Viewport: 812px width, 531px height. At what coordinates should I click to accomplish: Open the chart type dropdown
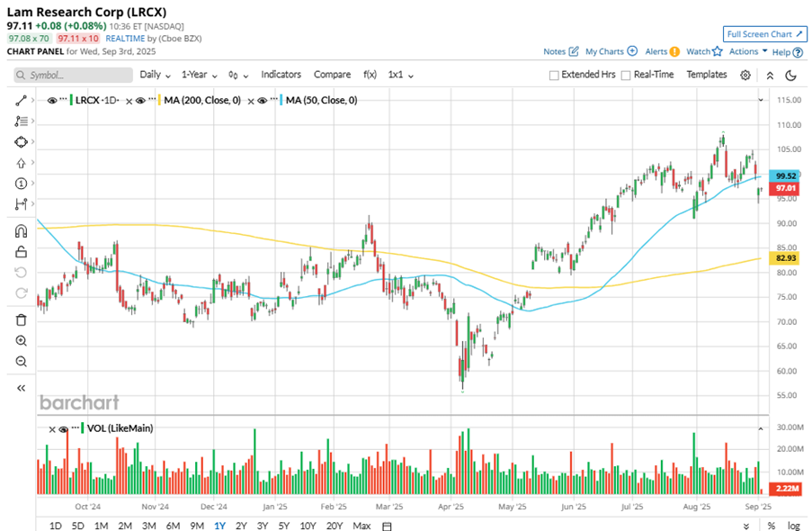(x=238, y=76)
